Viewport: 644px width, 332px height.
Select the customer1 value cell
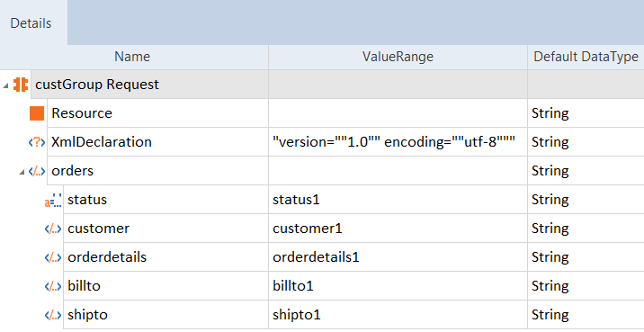coord(398,228)
